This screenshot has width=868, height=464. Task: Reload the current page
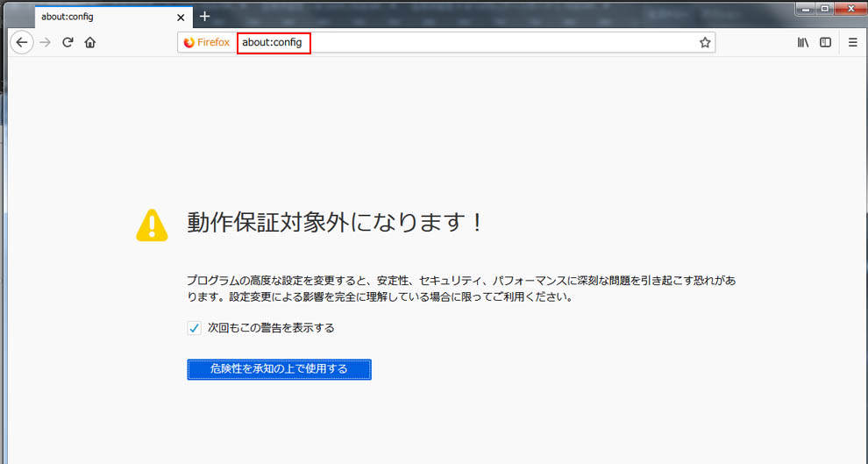[68, 42]
